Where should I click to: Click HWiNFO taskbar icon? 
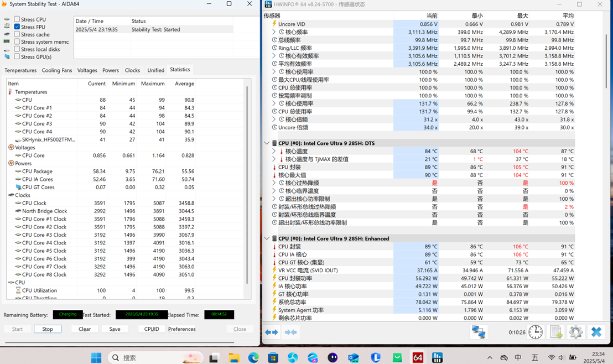[437, 357]
